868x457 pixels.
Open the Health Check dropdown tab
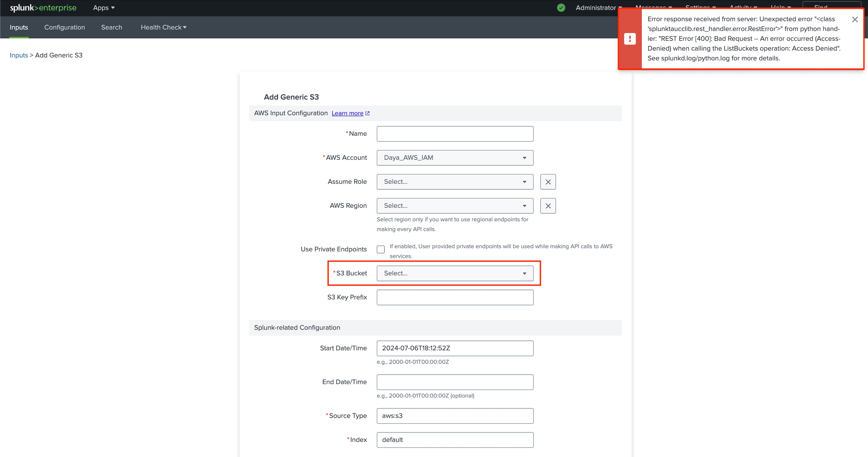tap(163, 27)
